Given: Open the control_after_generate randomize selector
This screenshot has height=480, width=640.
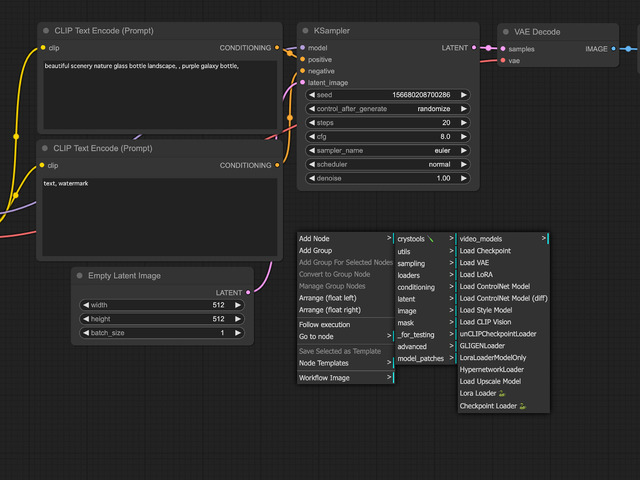Looking at the screenshot, I should pyautogui.click(x=388, y=109).
